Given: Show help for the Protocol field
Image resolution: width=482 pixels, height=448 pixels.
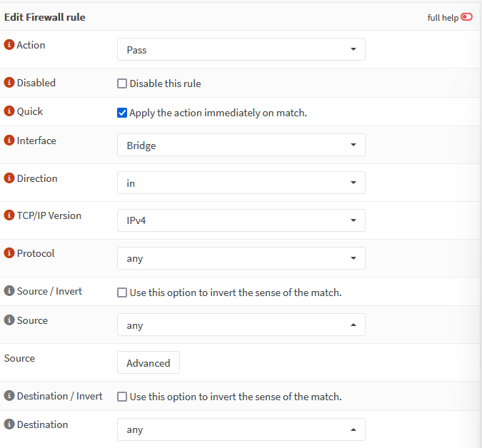Looking at the screenshot, I should coord(9,253).
